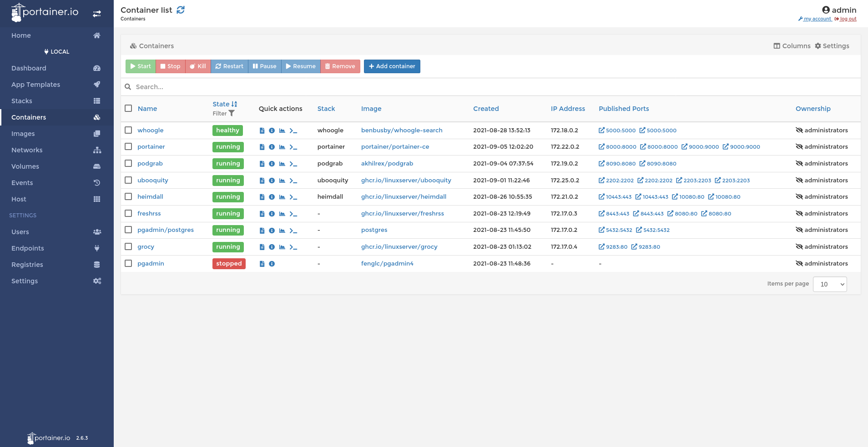This screenshot has width=868, height=447.
Task: Click the Volumes drive icon
Action: tap(97, 166)
